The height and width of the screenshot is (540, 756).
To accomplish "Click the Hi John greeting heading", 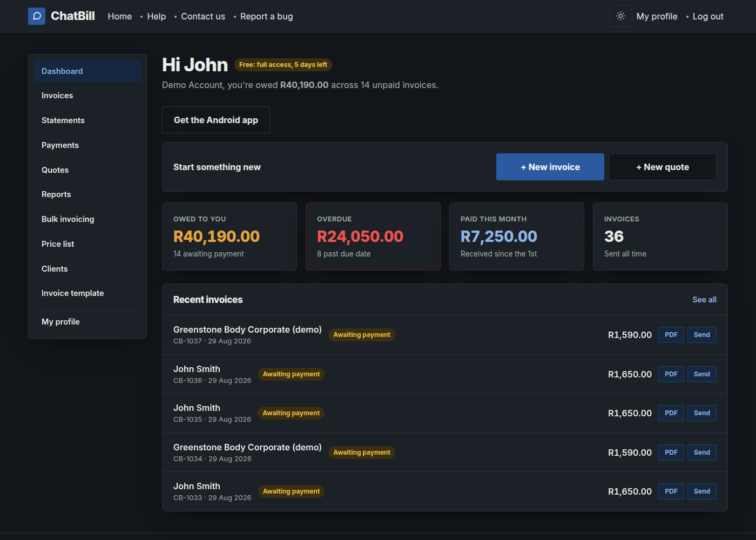I will click(x=195, y=65).
